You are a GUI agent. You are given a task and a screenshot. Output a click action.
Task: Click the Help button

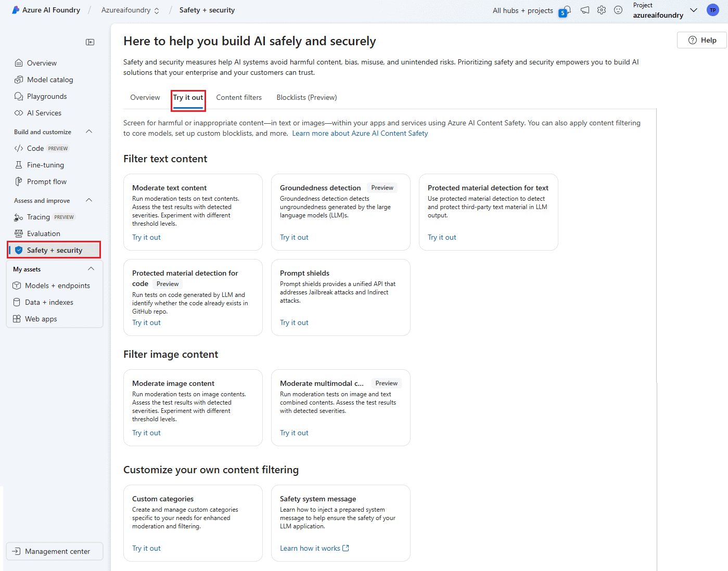point(701,40)
